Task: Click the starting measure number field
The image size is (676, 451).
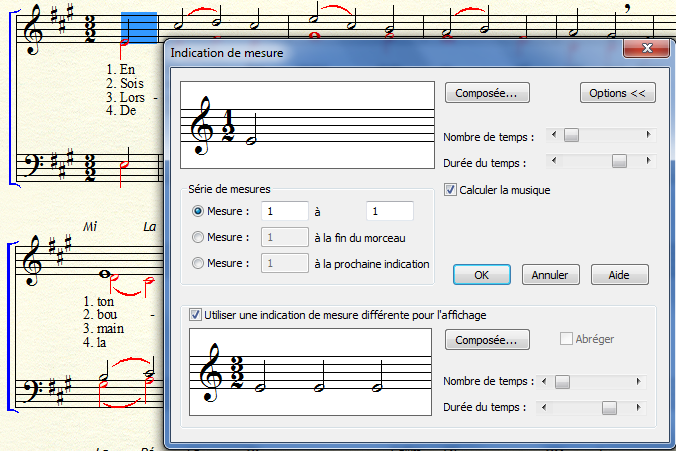Action: point(284,211)
